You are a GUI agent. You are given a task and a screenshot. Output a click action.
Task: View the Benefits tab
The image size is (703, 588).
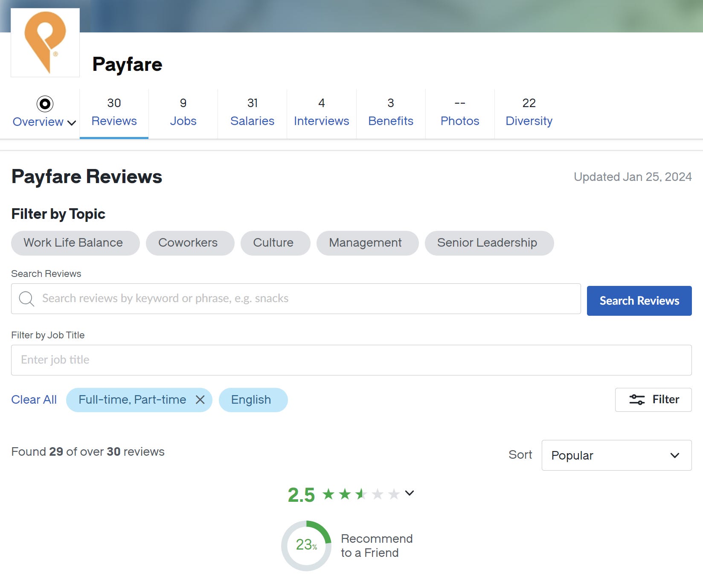pos(391,113)
